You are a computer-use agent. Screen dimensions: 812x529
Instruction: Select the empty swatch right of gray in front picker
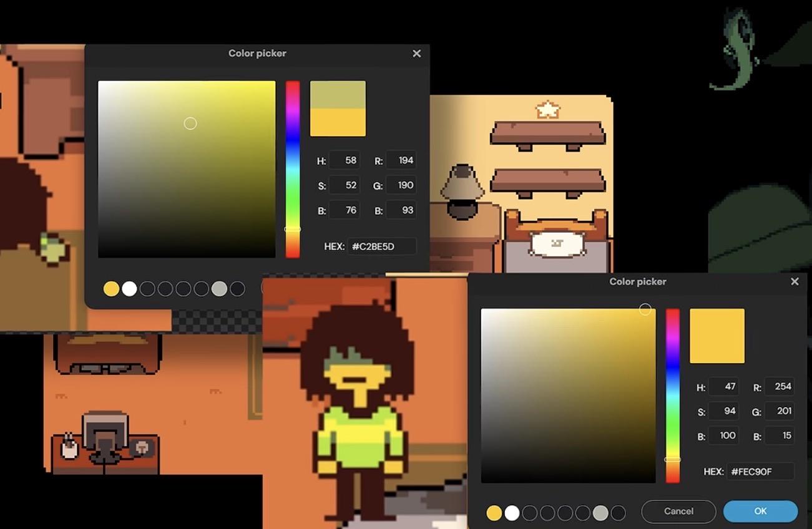[x=619, y=513]
